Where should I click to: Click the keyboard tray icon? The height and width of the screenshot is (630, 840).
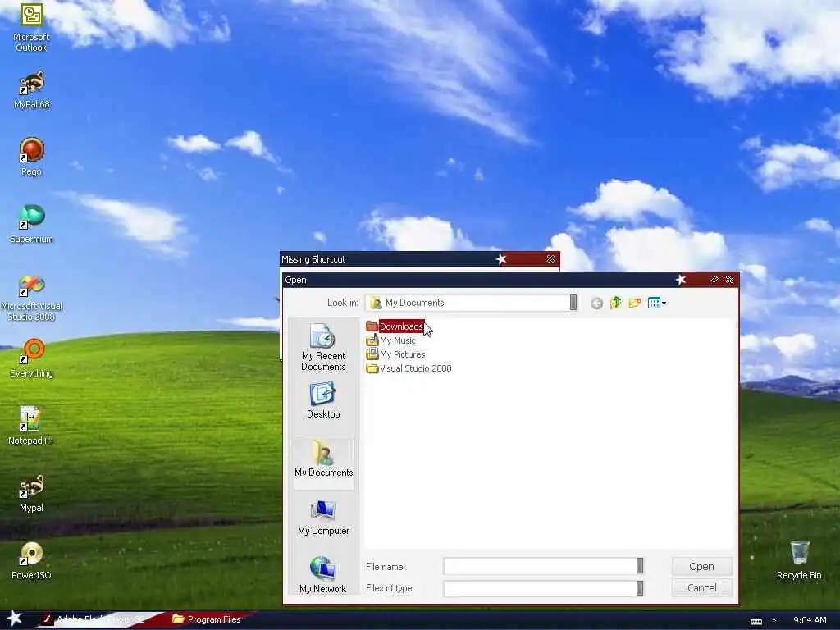(756, 622)
